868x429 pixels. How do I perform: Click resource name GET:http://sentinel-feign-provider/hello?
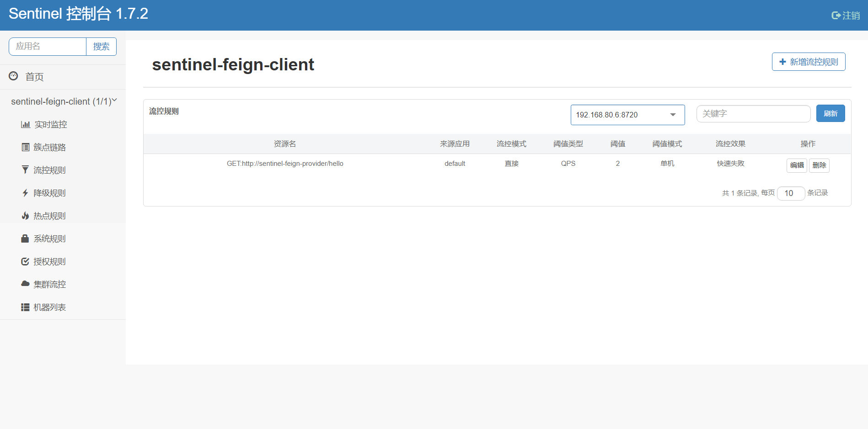[x=285, y=164]
